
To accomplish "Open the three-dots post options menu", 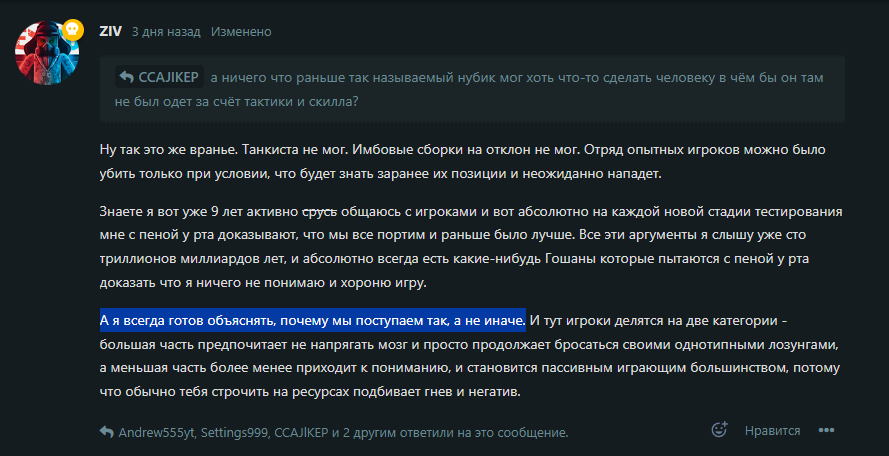I will tap(826, 431).
